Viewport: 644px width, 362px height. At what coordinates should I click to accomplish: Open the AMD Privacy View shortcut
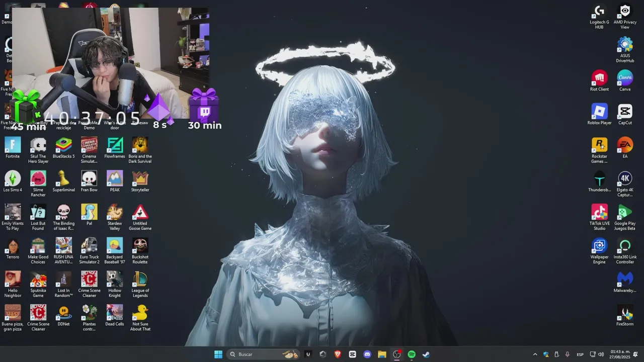pos(625,17)
